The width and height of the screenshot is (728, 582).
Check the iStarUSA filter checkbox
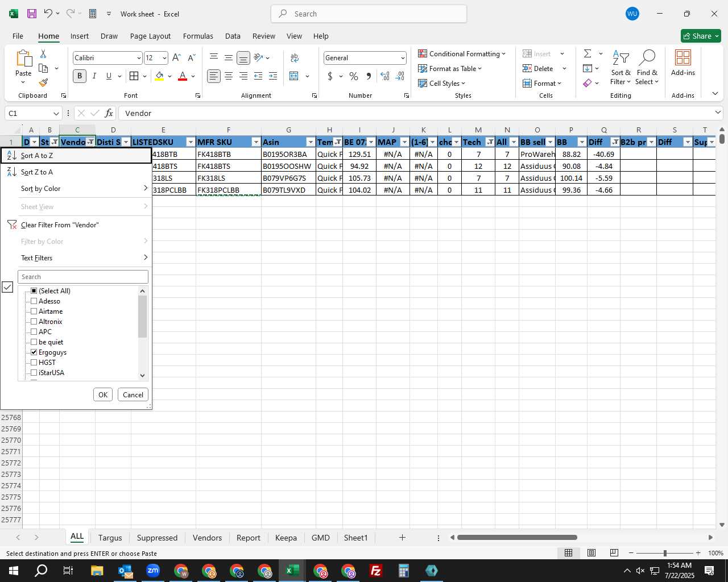[x=34, y=372]
